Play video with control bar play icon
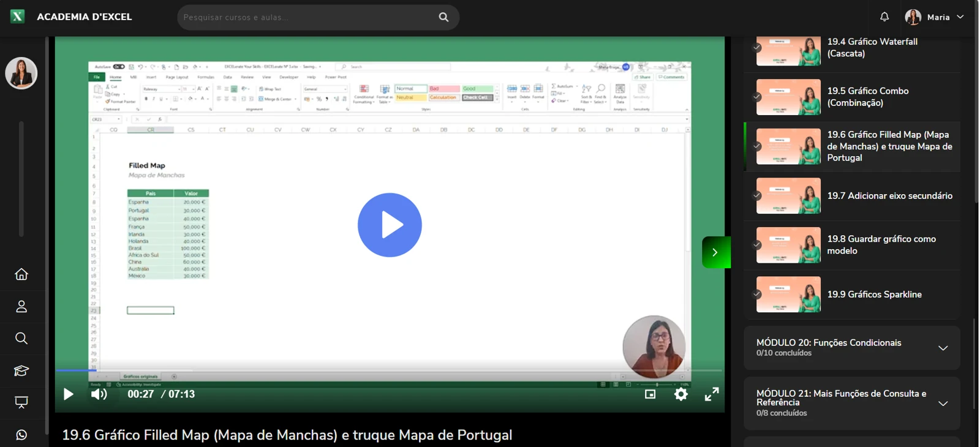The image size is (980, 447). click(69, 394)
